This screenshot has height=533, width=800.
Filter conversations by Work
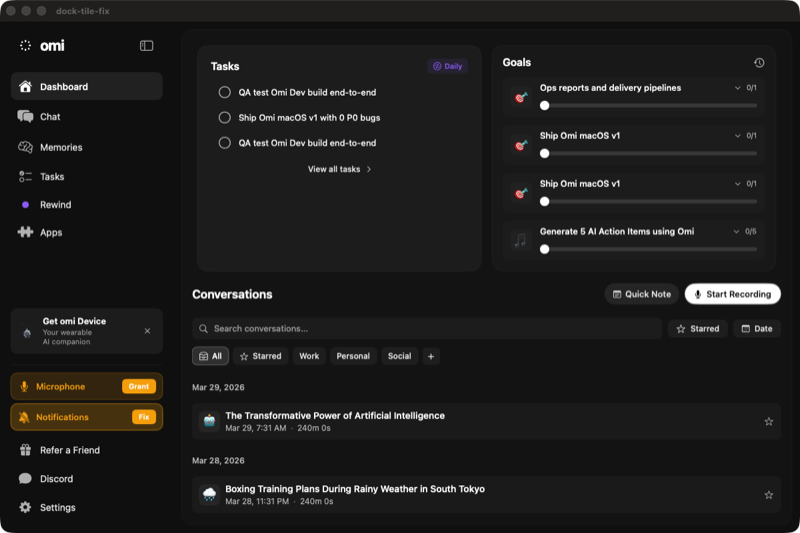point(309,357)
